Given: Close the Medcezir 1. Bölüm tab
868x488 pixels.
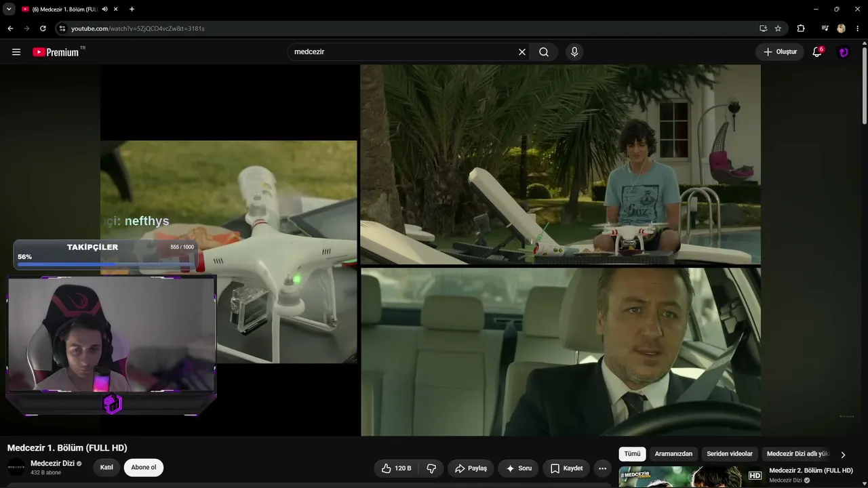Looking at the screenshot, I should click(x=116, y=9).
